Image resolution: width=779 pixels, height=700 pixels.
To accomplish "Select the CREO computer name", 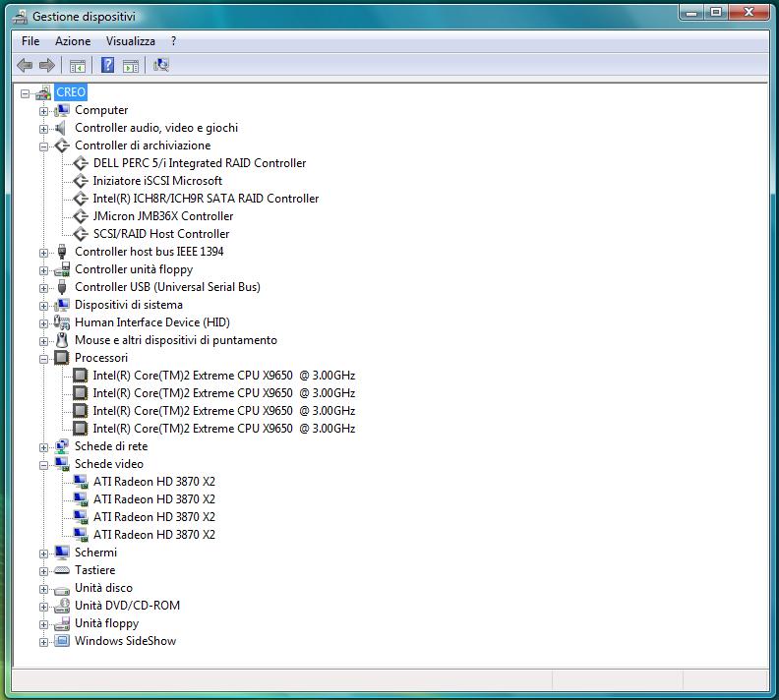I will point(71,92).
